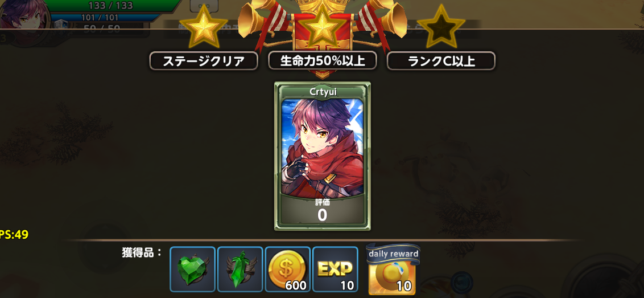Viewport: 644px width, 298px height.
Task: Click the green health bar 133 / 133
Action: [x=110, y=6]
